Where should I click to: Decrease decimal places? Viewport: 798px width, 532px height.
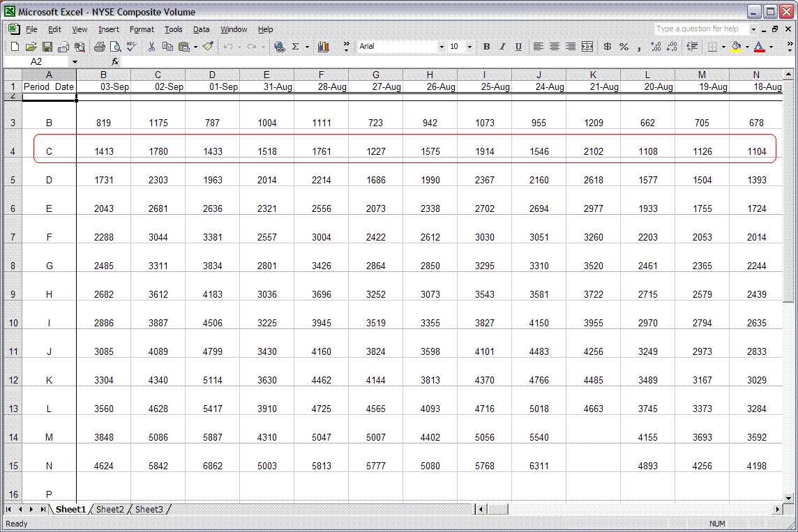point(672,47)
